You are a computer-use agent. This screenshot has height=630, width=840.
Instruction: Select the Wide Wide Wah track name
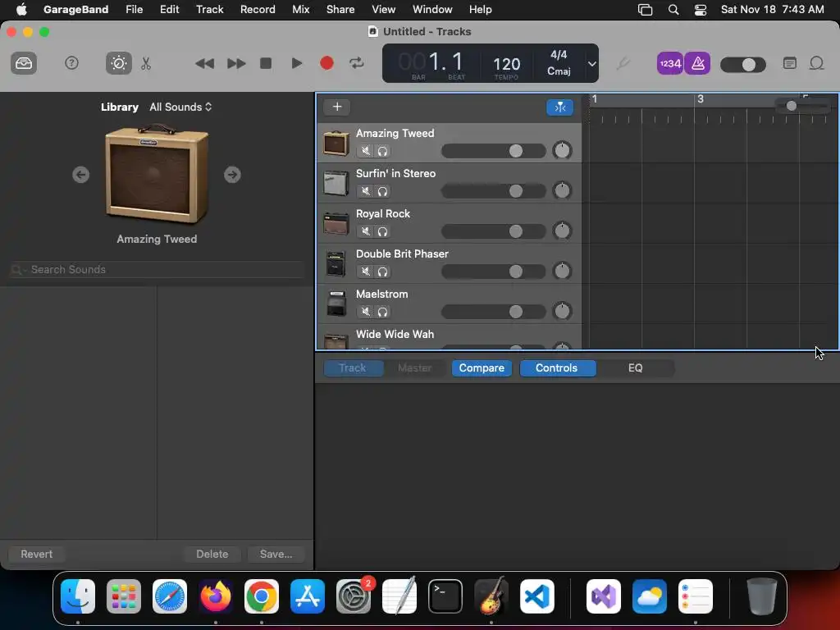coord(395,335)
